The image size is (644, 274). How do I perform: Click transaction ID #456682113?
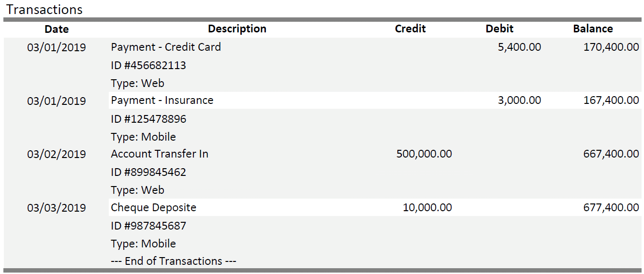(x=148, y=65)
